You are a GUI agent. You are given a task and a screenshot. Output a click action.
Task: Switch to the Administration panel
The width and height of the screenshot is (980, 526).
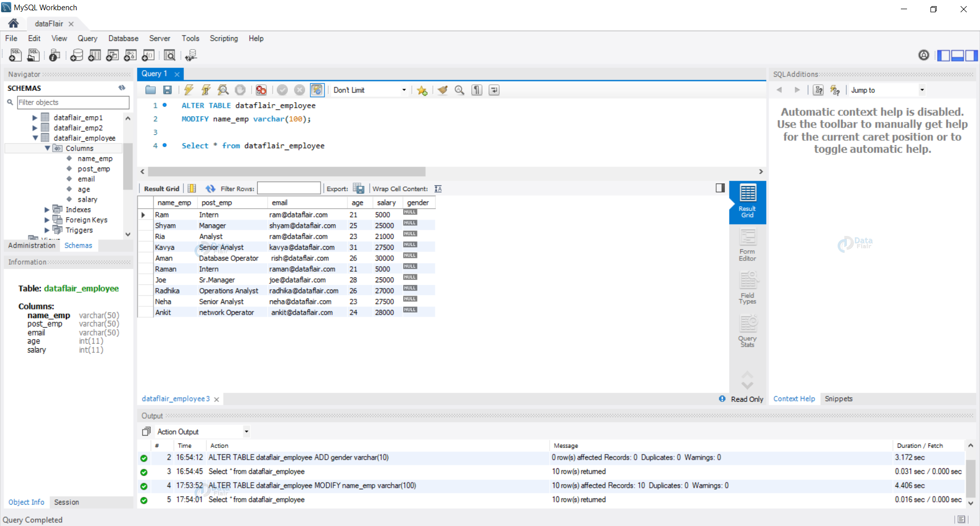[32, 245]
